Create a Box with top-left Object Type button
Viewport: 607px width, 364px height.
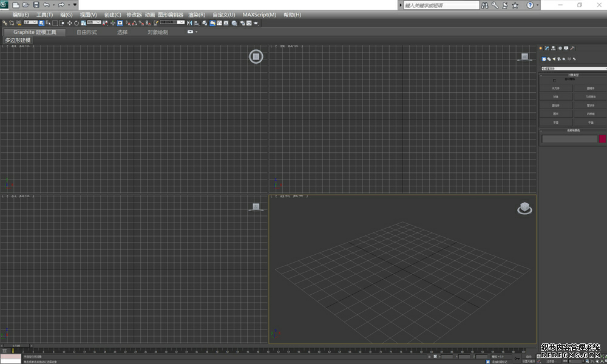tap(556, 88)
